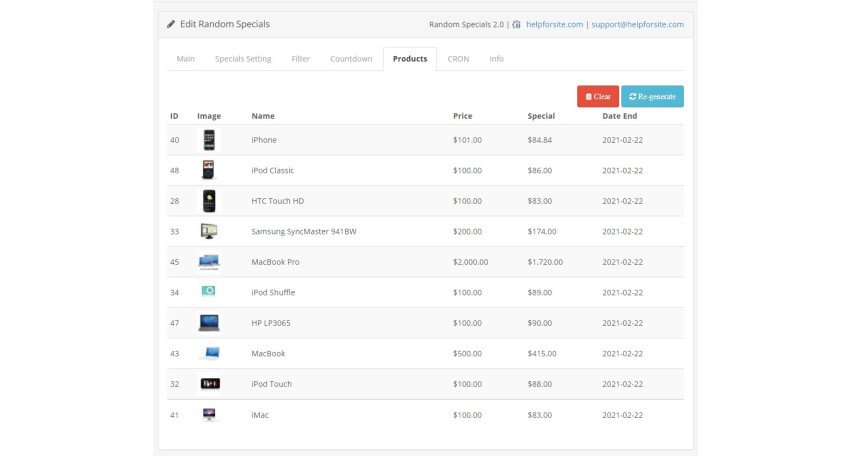Image resolution: width=852 pixels, height=456 pixels.
Task: Click the Samsung SyncMaster monitor image
Action: tap(209, 231)
